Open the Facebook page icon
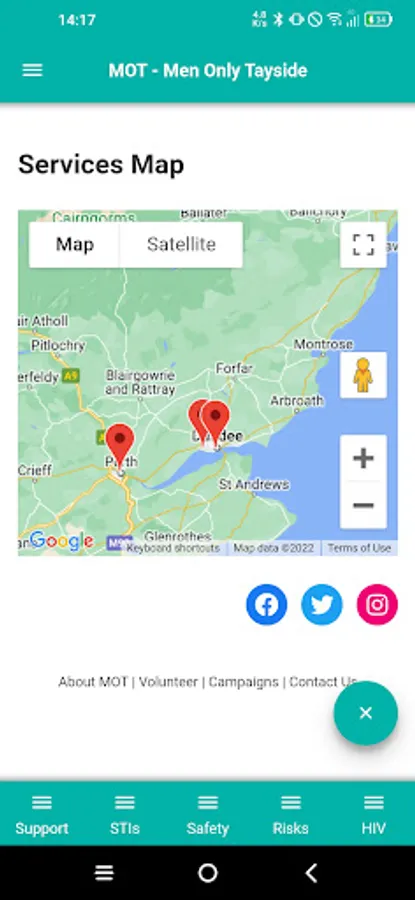The width and height of the screenshot is (415, 900). tap(267, 604)
